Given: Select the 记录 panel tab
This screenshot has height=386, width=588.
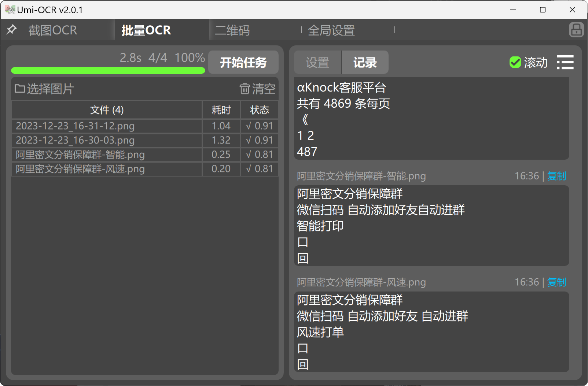Looking at the screenshot, I should pos(365,62).
